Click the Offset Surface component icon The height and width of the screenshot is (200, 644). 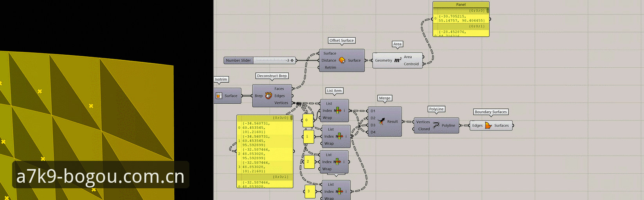tap(342, 60)
